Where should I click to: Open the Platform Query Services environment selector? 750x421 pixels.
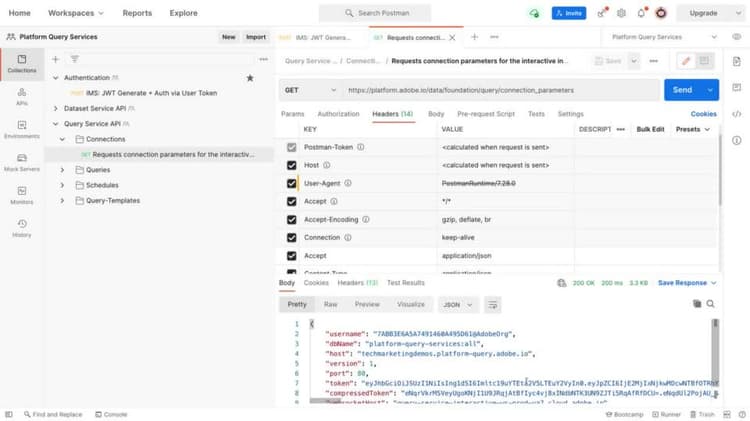pyautogui.click(x=664, y=37)
